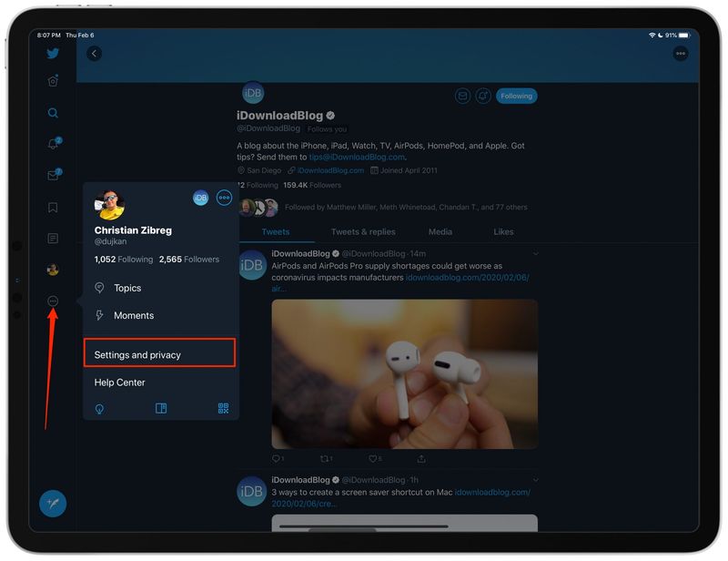The image size is (728, 561).
Task: Toggle notifications for iDownloadBlog bell button
Action: (483, 97)
